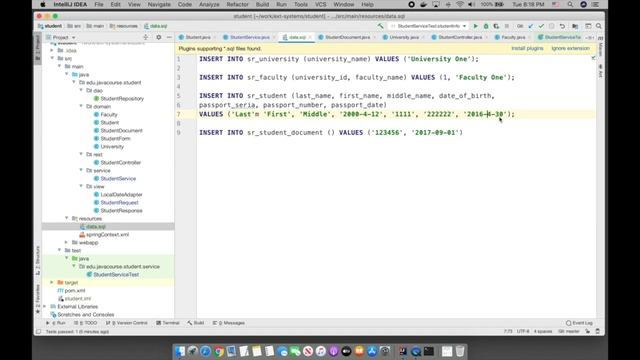Toggle the Maven tool window side tab
Screen dimensions: 640x360
pos(600,47)
